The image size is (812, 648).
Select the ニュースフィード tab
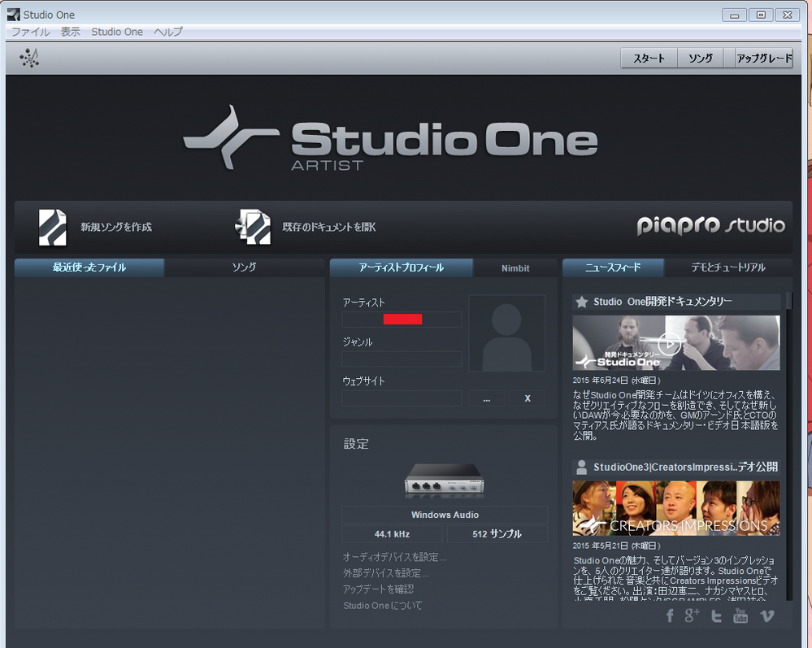[x=613, y=267]
